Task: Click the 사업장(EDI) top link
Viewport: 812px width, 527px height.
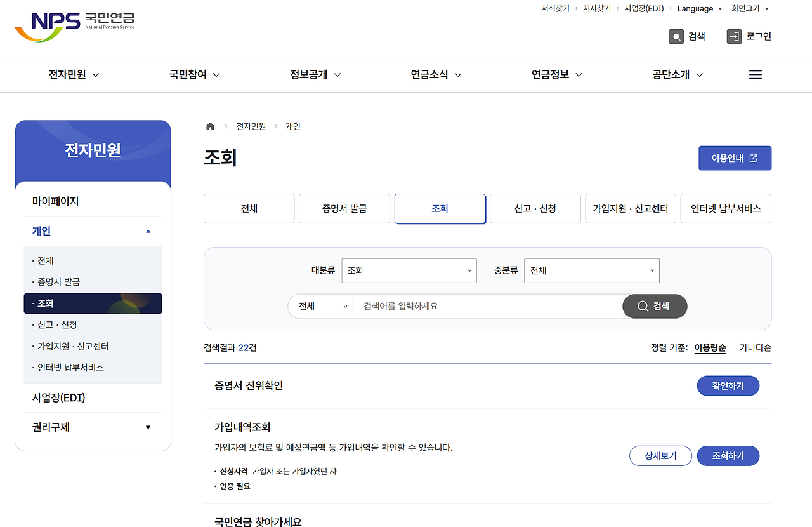Action: (644, 8)
